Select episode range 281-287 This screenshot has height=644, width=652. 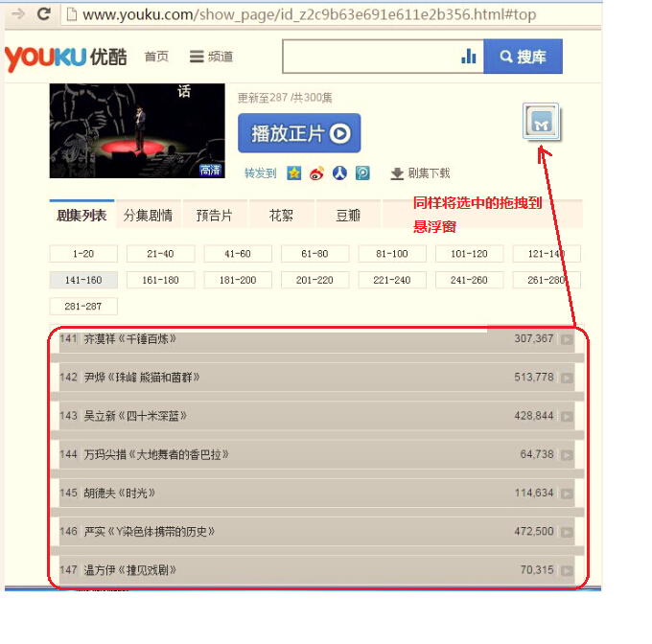click(x=83, y=307)
